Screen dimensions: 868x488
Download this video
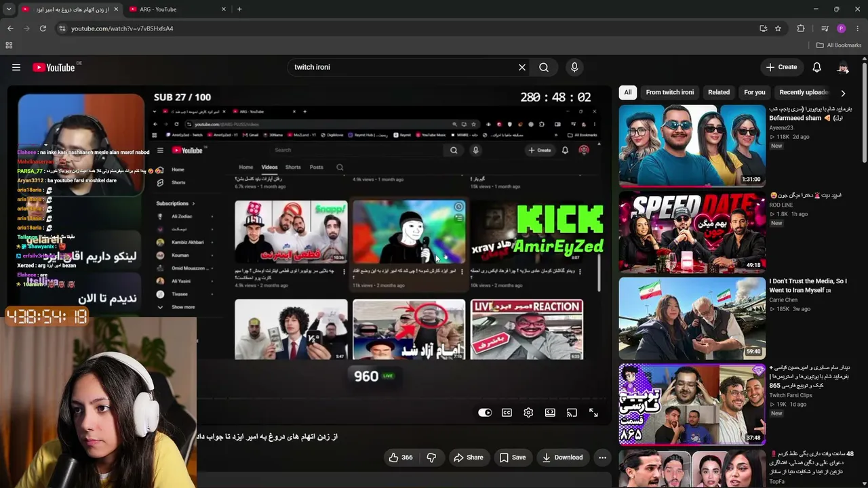pos(562,457)
